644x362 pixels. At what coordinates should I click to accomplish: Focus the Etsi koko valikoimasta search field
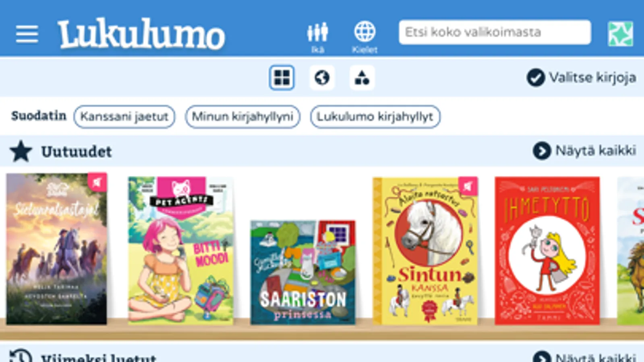point(495,32)
